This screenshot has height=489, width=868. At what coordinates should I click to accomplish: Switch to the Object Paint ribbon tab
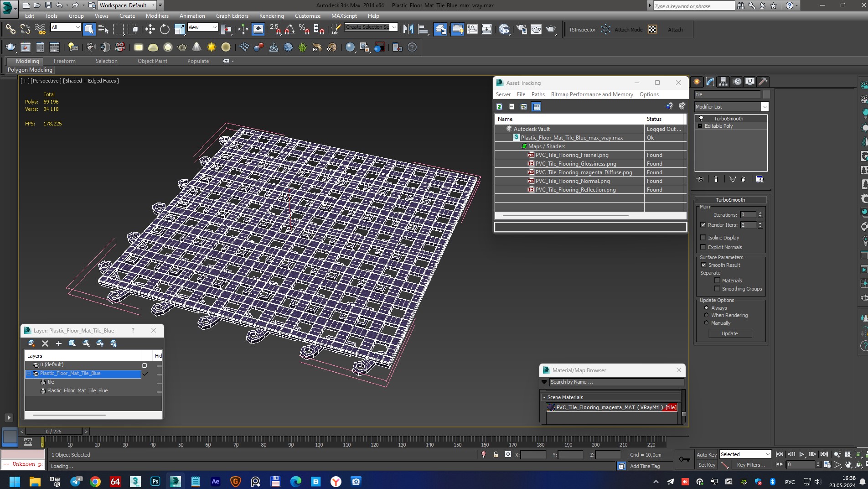click(x=152, y=61)
